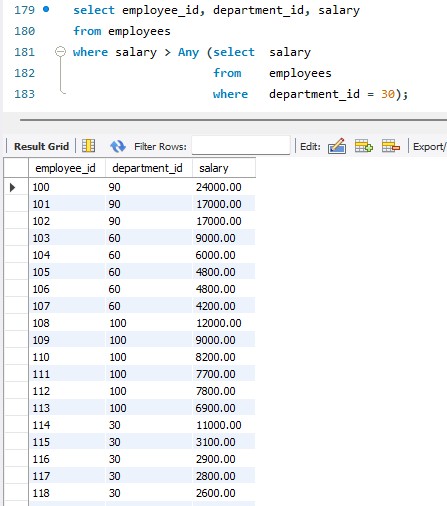Screen dimensions: 447x506
Task: Select salary cell 2800.00
Action: tap(224, 476)
